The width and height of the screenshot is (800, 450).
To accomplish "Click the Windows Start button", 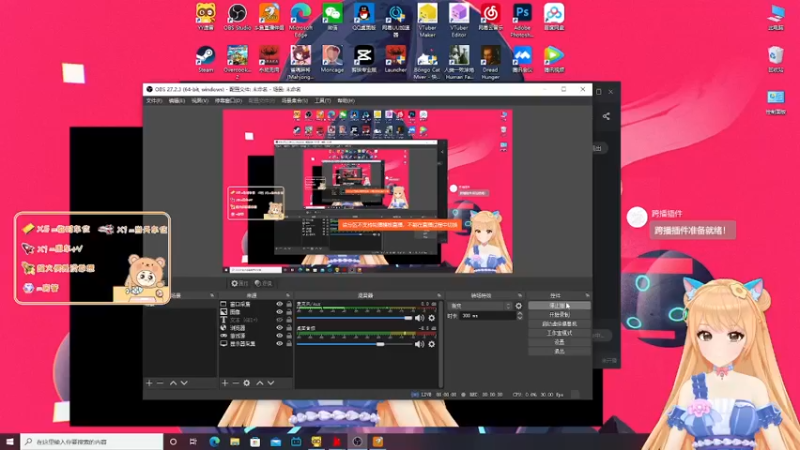I will 10,442.
